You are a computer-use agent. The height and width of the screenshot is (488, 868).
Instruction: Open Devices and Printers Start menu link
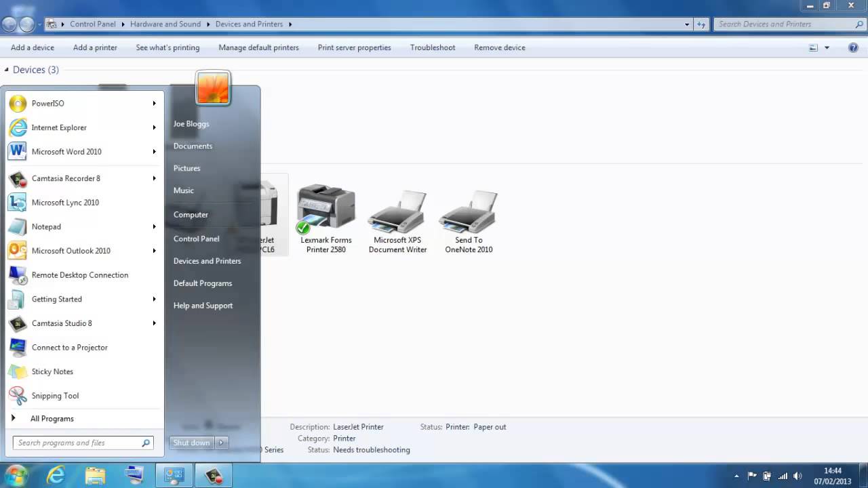point(207,261)
